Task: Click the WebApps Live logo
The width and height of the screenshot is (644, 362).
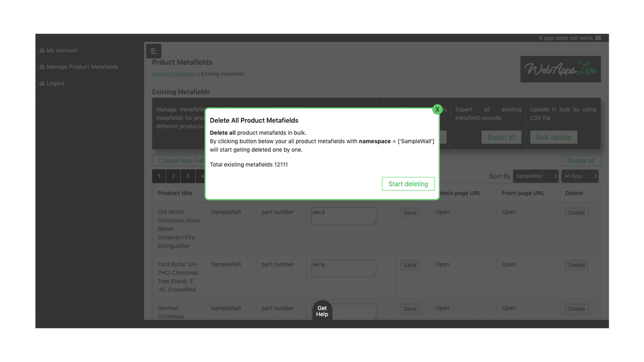Action: tap(560, 69)
